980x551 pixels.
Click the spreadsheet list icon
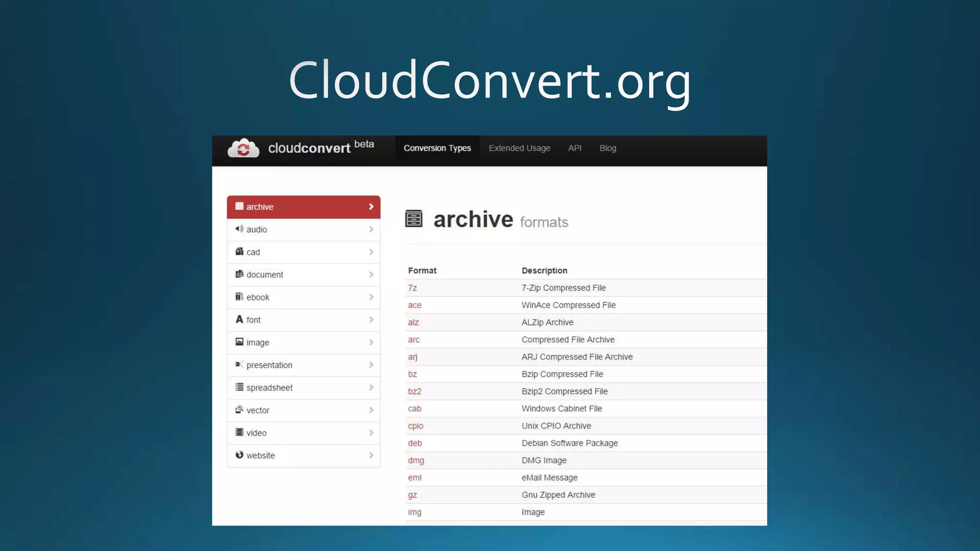point(239,387)
